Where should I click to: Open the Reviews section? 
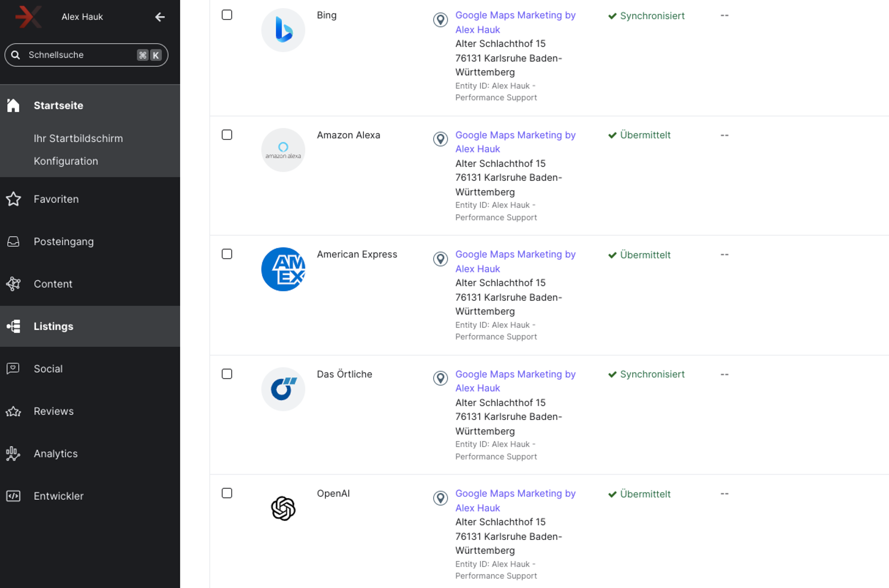point(90,411)
